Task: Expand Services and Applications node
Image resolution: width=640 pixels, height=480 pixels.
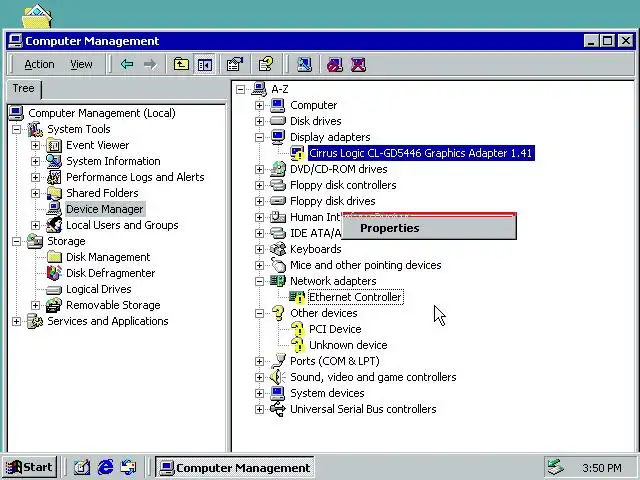Action: [16, 321]
